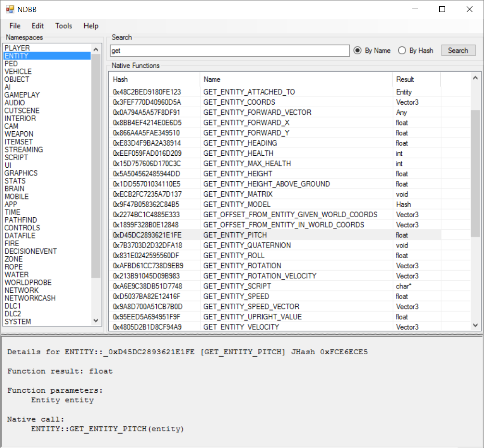Image resolution: width=484 pixels, height=448 pixels.
Task: Select the GRAPHICS namespace
Action: [47, 173]
